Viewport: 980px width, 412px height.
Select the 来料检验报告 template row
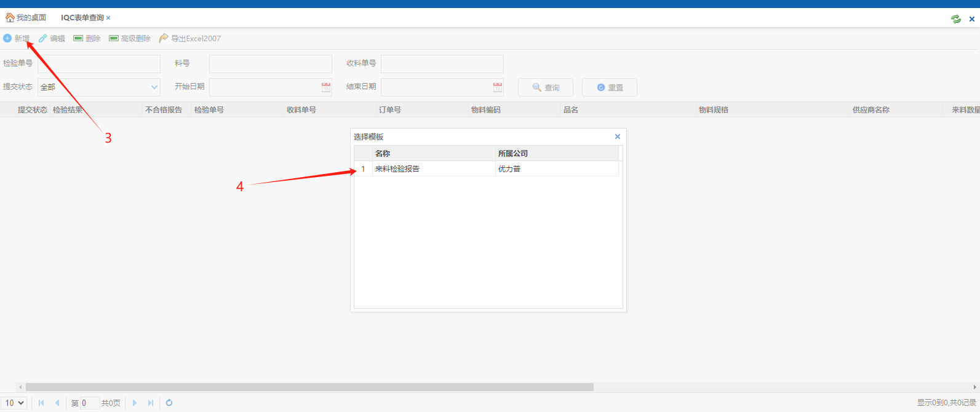[x=431, y=169]
